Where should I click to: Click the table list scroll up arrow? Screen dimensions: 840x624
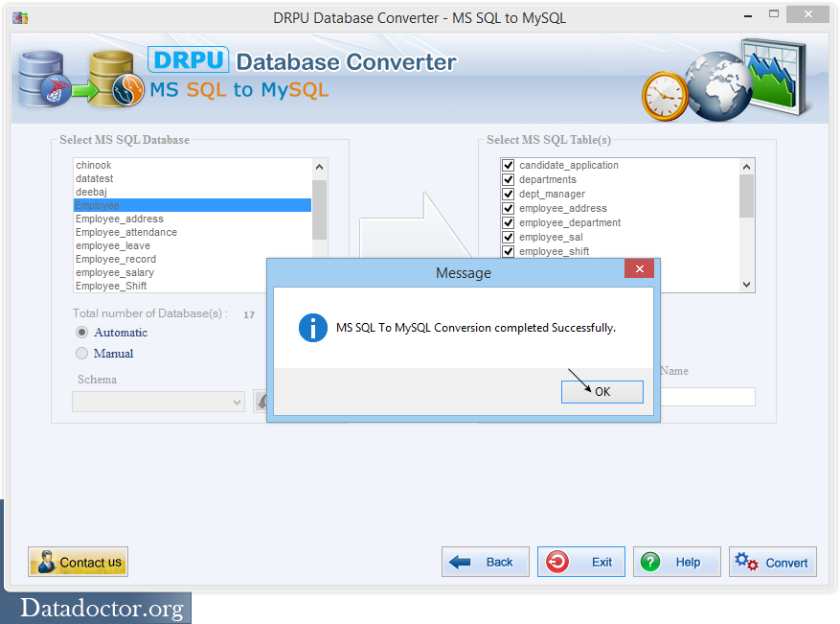[747, 167]
